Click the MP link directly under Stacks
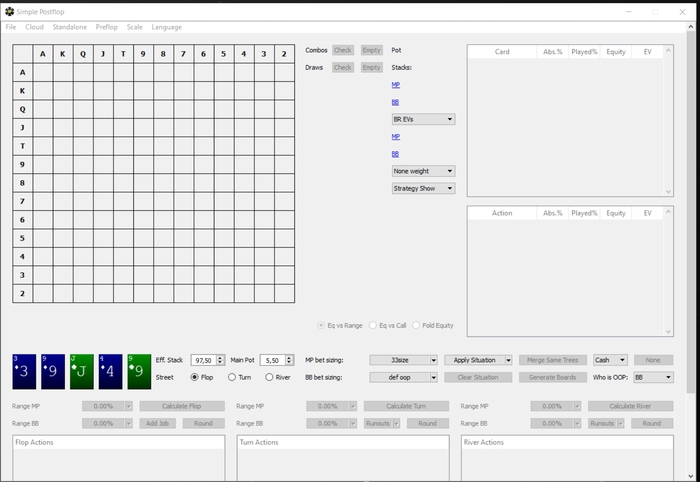 tap(396, 85)
